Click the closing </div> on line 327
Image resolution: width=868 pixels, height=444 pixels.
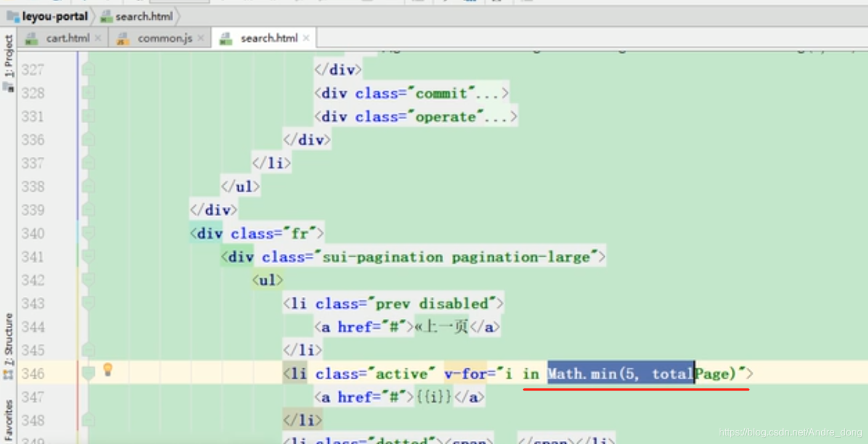click(338, 70)
